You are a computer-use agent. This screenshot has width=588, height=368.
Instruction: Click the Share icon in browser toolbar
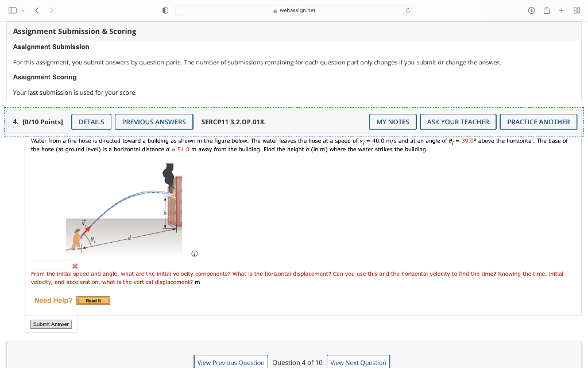click(x=546, y=10)
